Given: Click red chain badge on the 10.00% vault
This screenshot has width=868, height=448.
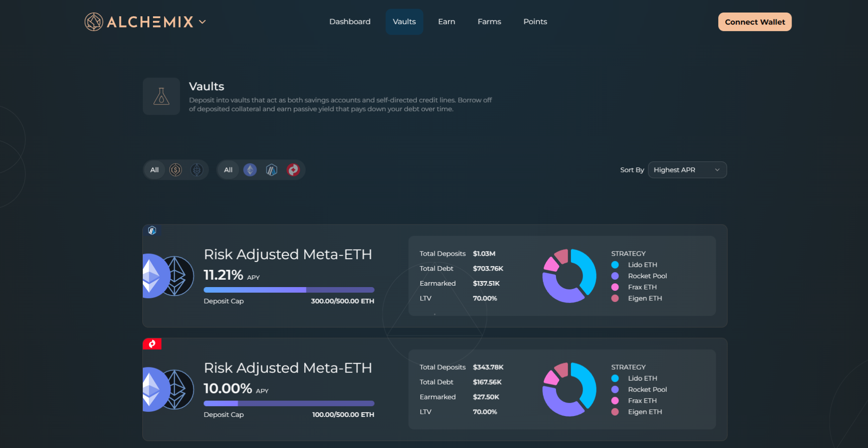Looking at the screenshot, I should coord(152,344).
